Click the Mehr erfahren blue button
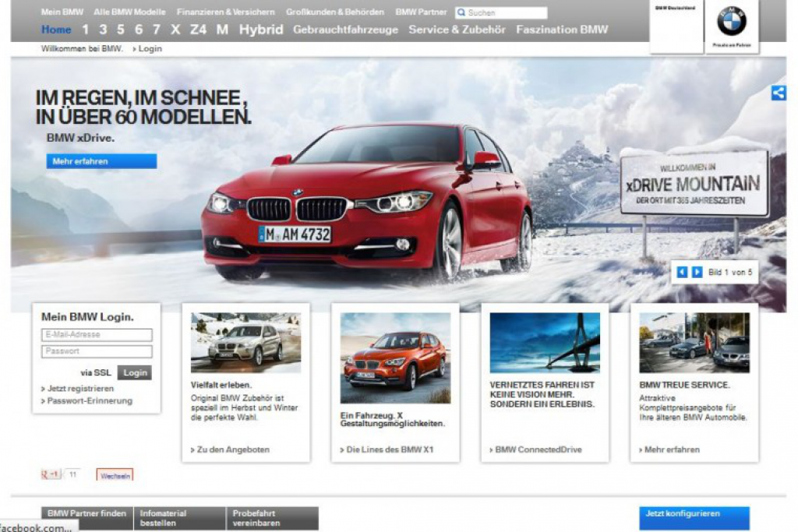The image size is (798, 532). click(x=101, y=161)
